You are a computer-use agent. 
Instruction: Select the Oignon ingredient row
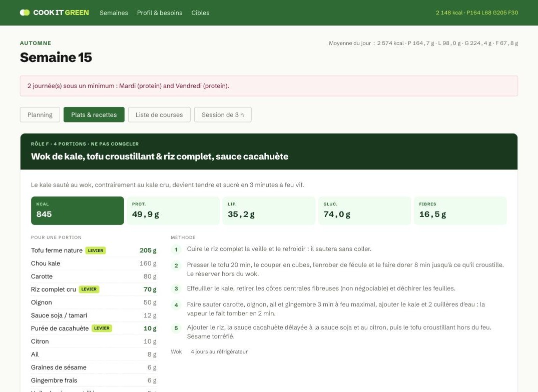click(x=94, y=302)
